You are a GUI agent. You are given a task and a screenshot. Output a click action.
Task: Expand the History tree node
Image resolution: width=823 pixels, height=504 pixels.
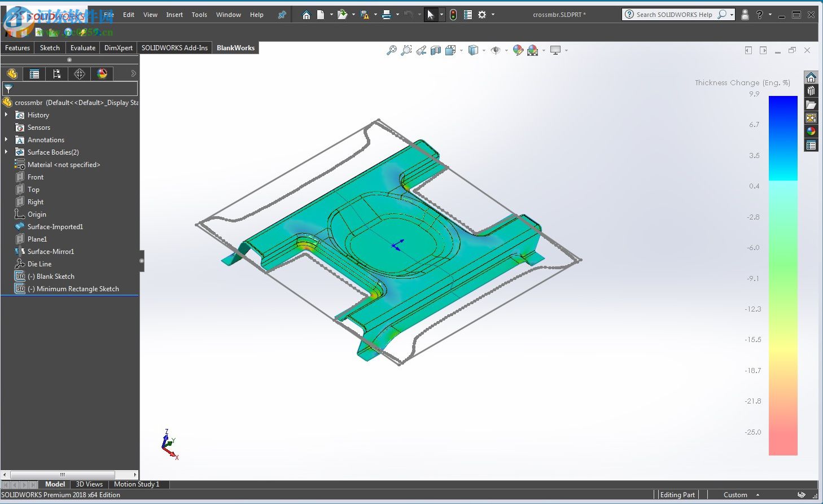[x=7, y=115]
